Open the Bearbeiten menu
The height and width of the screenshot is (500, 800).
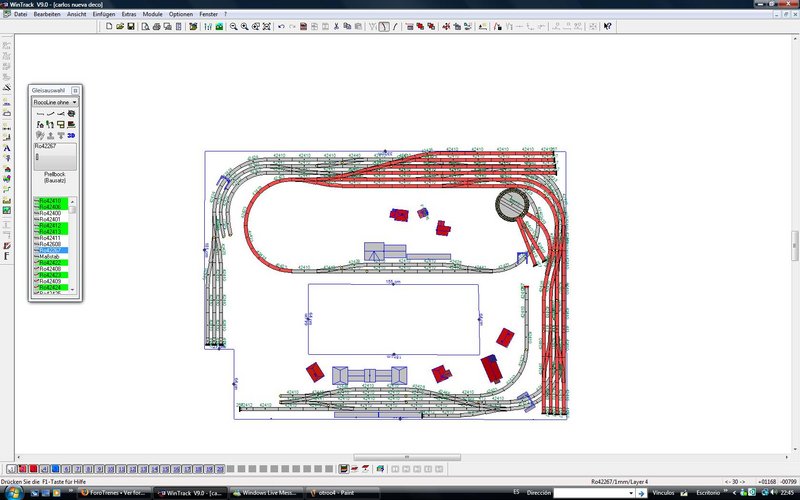(x=47, y=14)
